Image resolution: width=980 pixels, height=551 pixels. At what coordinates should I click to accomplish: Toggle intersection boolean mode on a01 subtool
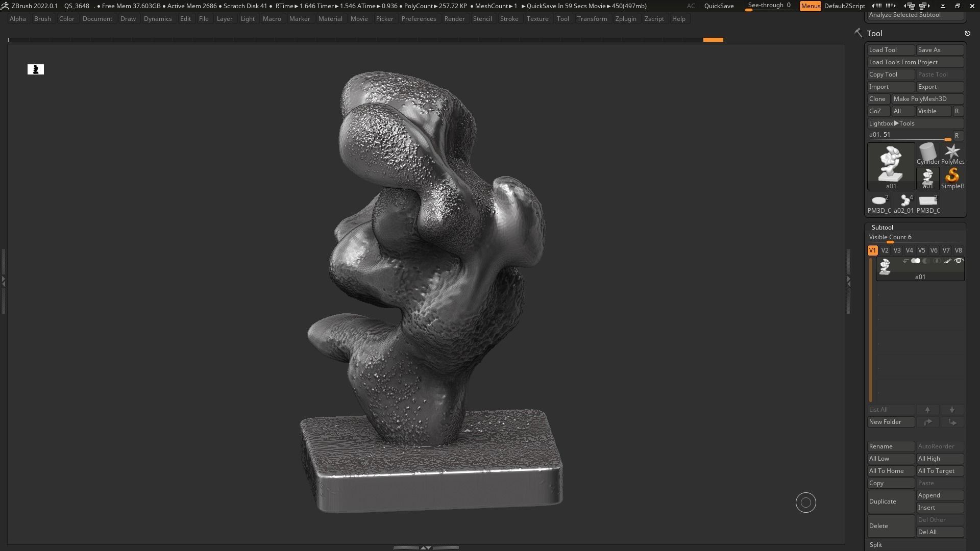coord(937,261)
